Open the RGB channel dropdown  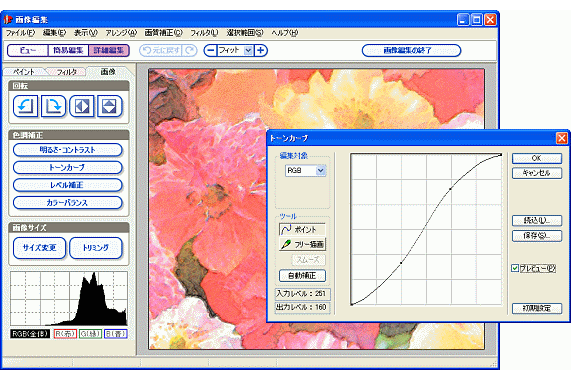pyautogui.click(x=321, y=170)
